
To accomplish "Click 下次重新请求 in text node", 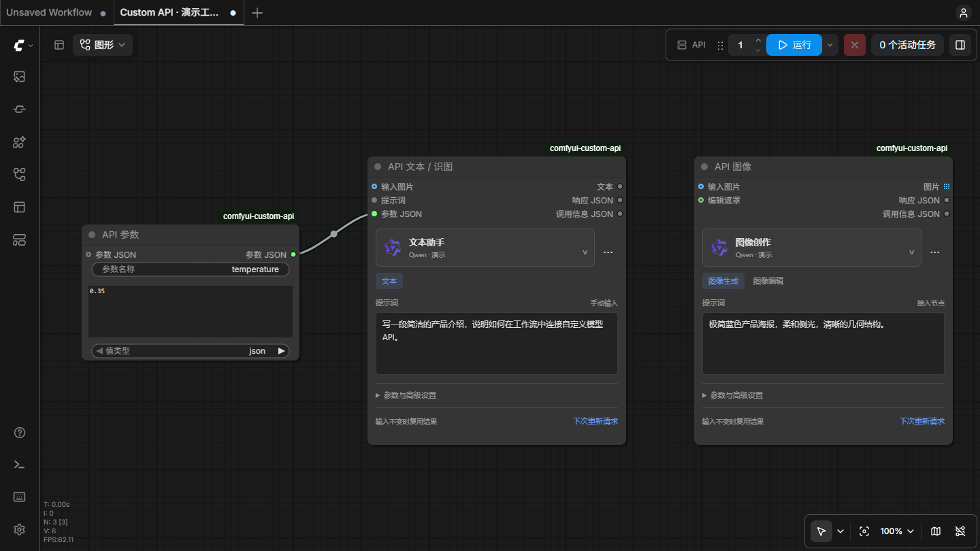I will (x=595, y=421).
